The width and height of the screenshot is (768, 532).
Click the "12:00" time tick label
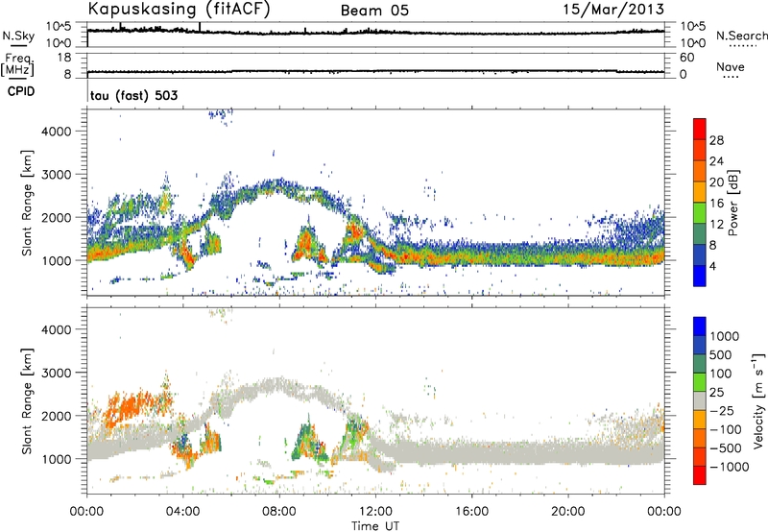[375, 512]
